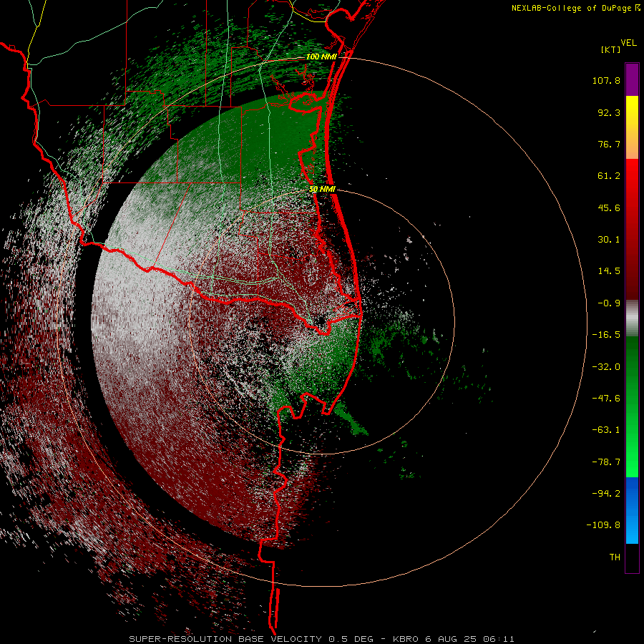Click the 61.2 velocity scale value

609,176
